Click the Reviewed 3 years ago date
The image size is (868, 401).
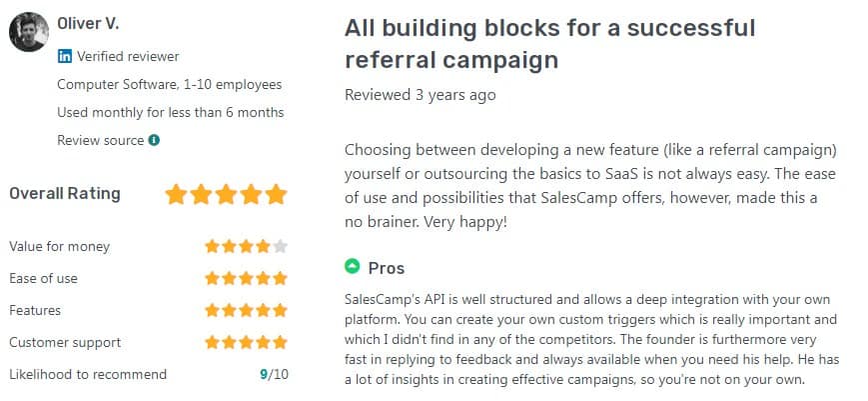tap(420, 95)
